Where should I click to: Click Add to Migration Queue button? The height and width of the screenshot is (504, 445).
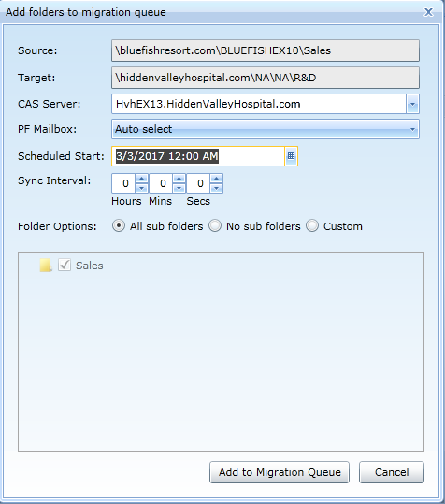click(280, 472)
